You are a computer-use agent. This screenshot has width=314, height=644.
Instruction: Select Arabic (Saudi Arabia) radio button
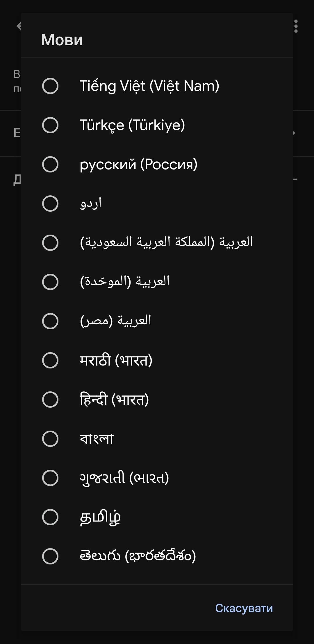tap(50, 243)
